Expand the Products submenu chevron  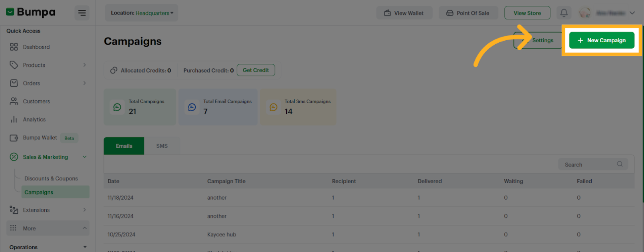pos(85,65)
